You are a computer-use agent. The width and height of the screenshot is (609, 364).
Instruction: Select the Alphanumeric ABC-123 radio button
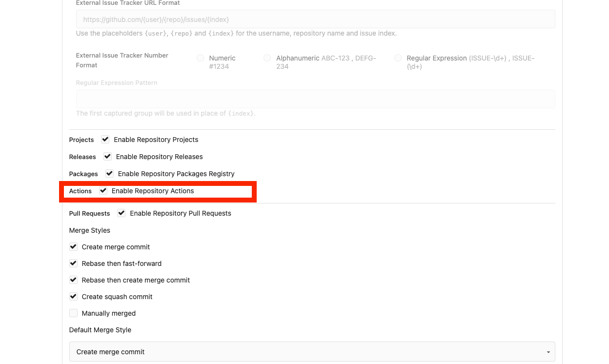tap(267, 58)
